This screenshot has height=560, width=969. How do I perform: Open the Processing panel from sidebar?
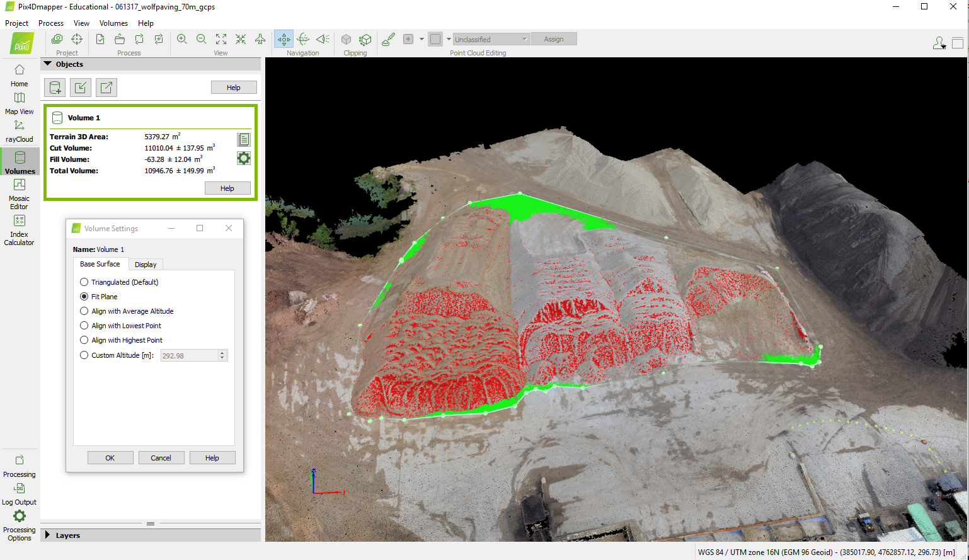[x=20, y=466]
